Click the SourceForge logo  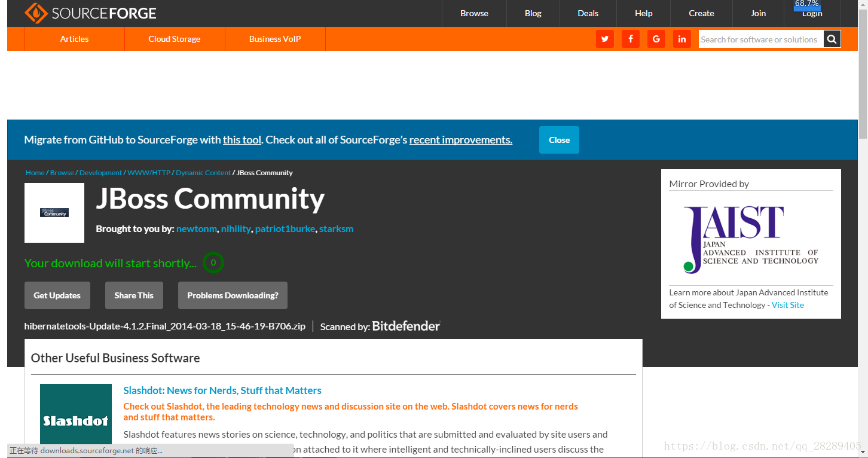click(90, 13)
